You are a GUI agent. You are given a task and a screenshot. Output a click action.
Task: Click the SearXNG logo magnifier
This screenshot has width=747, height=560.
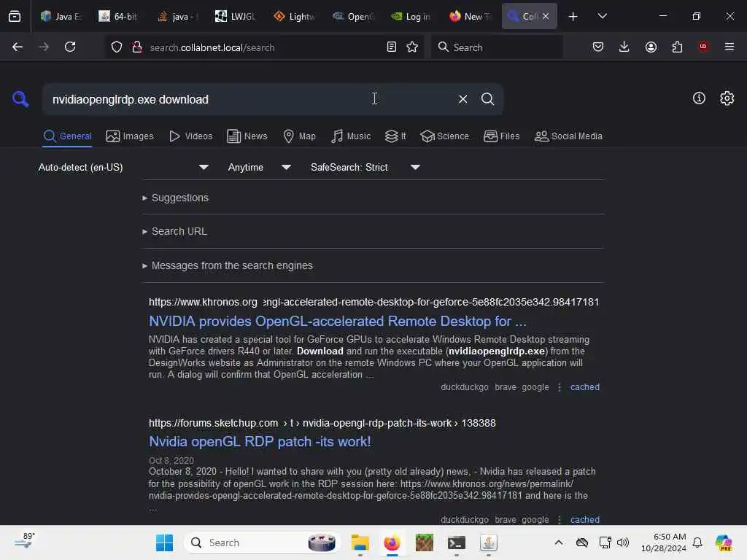[x=20, y=99]
